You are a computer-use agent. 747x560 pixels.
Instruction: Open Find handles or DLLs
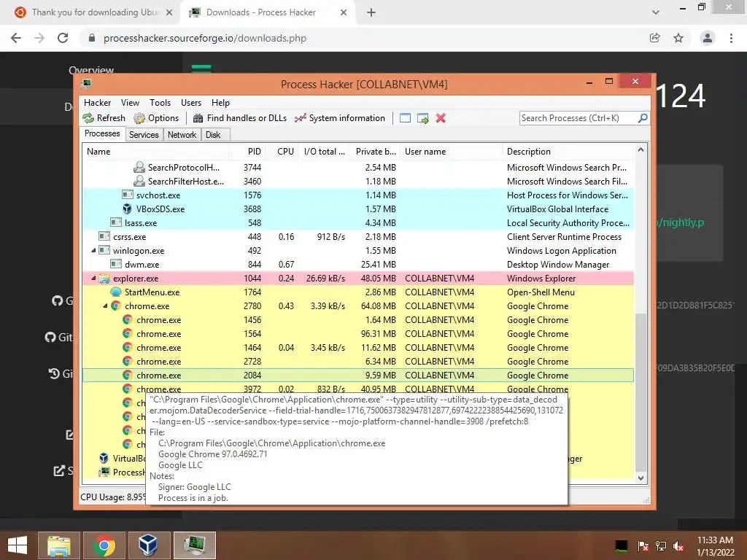240,118
